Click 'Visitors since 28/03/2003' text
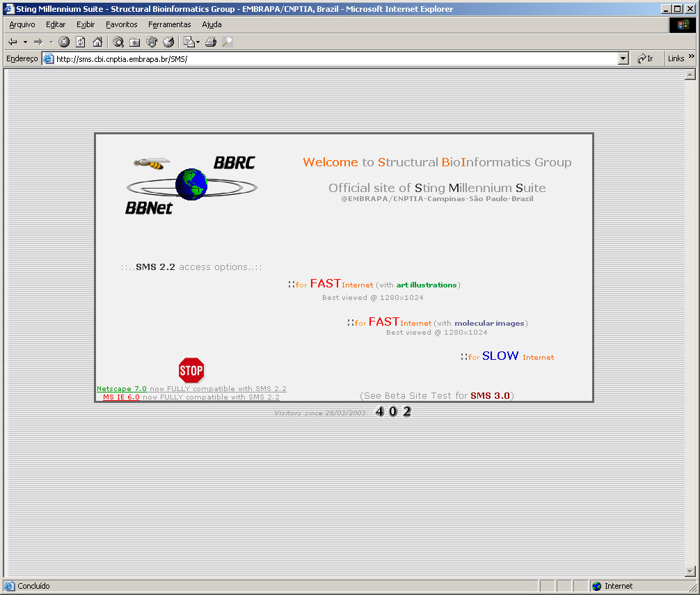The width and height of the screenshot is (700, 595). tap(321, 413)
